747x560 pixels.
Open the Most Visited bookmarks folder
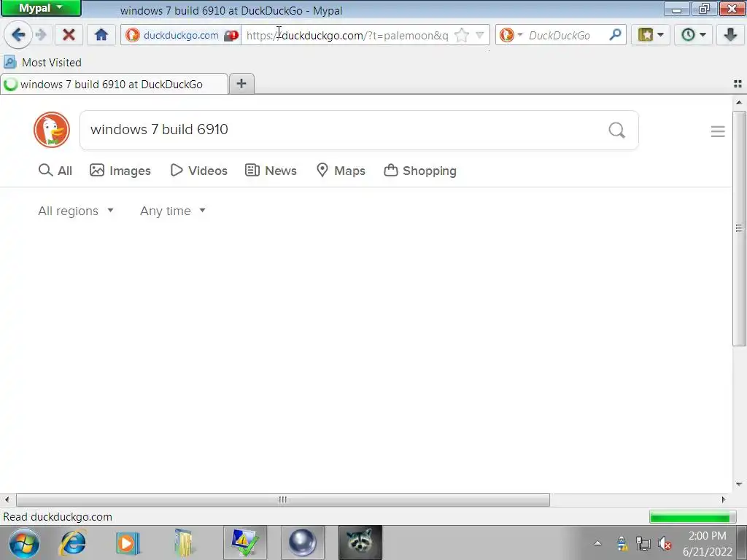coord(42,63)
